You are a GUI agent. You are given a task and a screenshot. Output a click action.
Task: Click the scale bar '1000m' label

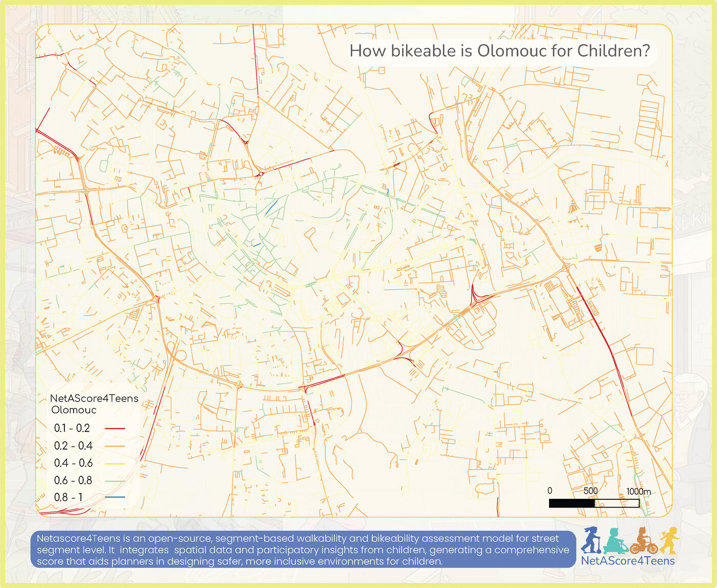[x=639, y=491]
